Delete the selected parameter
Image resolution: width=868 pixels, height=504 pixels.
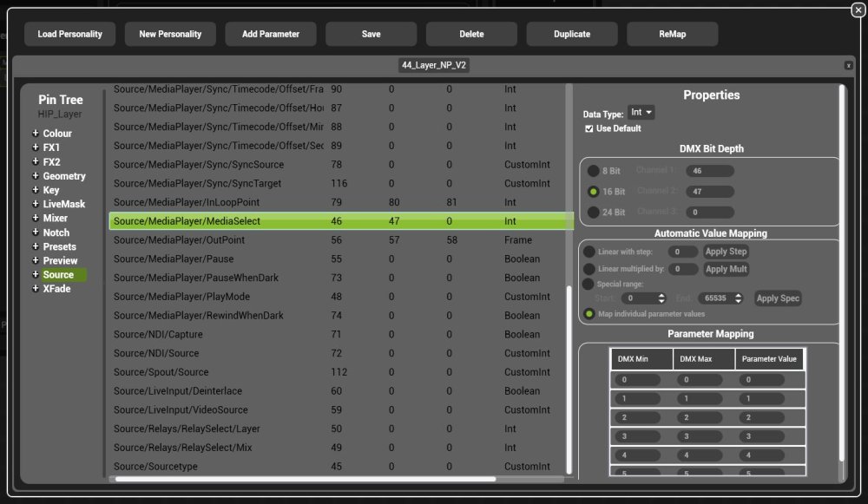(x=471, y=34)
